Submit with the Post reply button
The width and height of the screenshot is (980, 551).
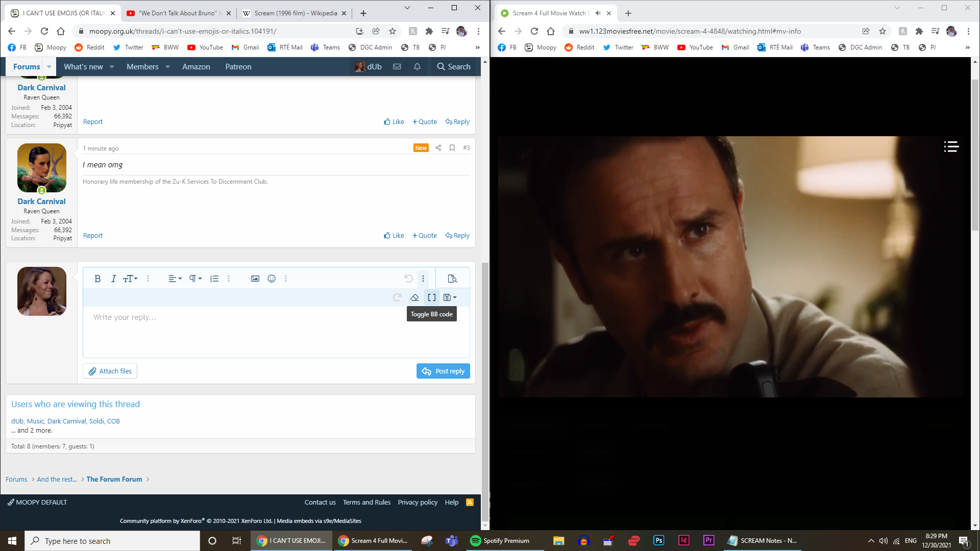443,371
